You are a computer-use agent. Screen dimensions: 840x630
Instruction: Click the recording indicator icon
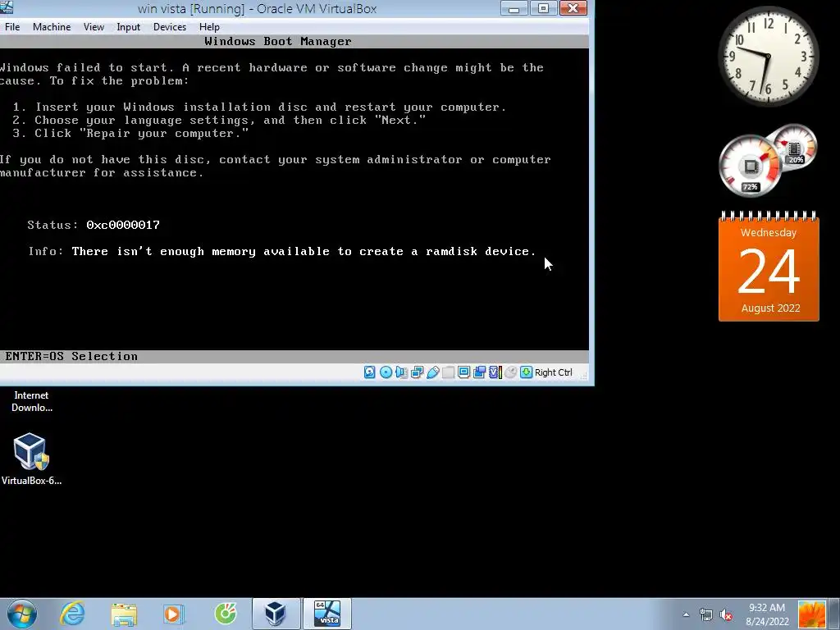[x=479, y=372]
